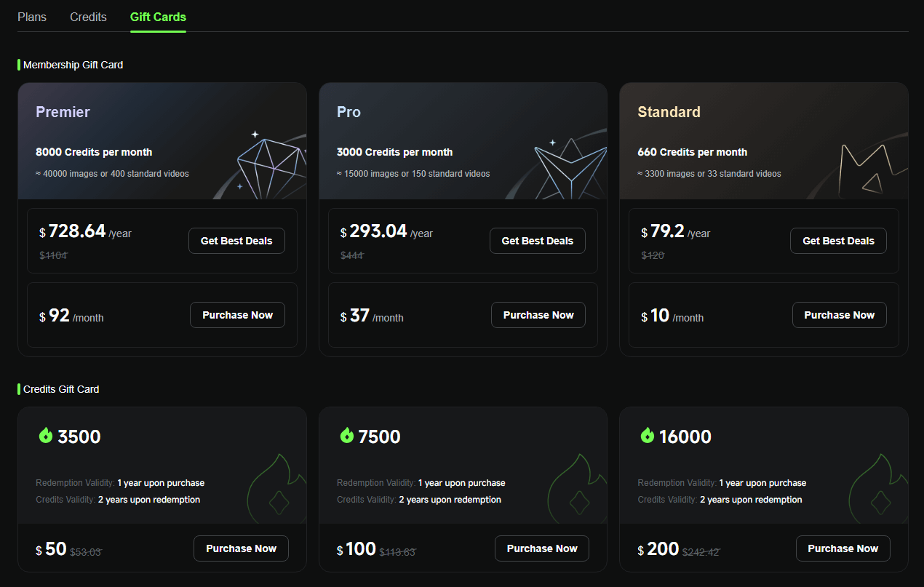Purchase the Pro $37 monthly gift card
924x587 pixels.
pos(538,315)
